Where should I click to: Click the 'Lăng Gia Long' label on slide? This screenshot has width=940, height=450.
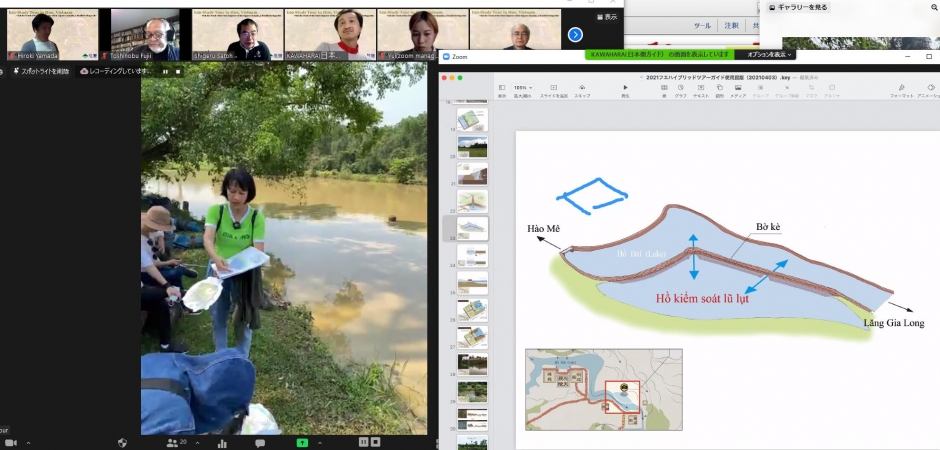coord(894,323)
